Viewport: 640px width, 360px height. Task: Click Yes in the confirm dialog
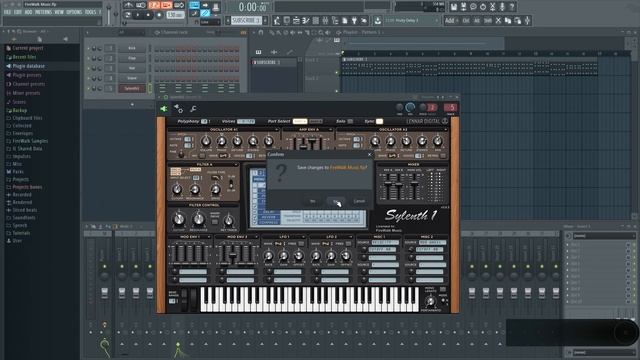[x=313, y=201]
